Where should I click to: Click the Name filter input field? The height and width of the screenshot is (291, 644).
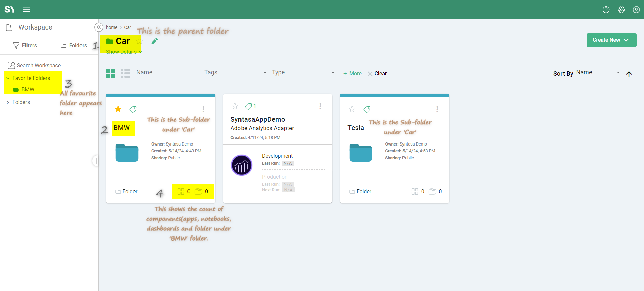click(x=168, y=73)
